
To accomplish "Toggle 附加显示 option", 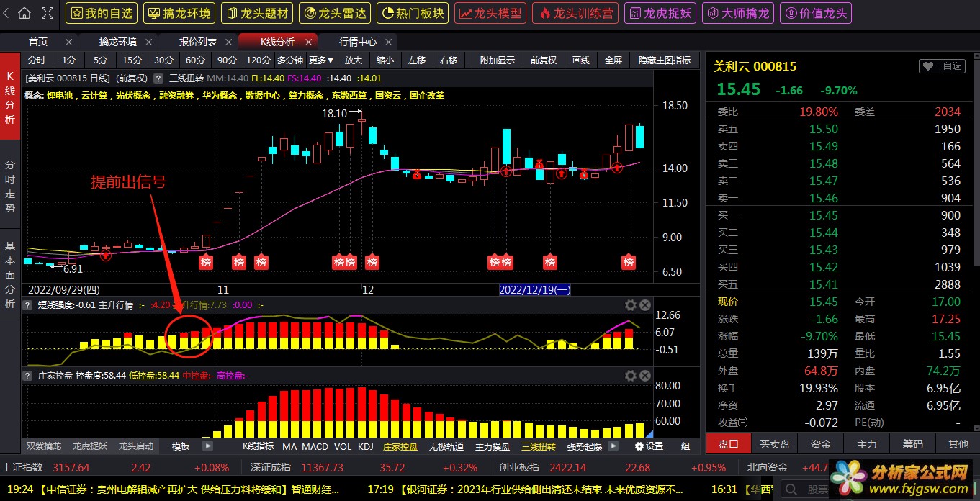I will pyautogui.click(x=498, y=60).
